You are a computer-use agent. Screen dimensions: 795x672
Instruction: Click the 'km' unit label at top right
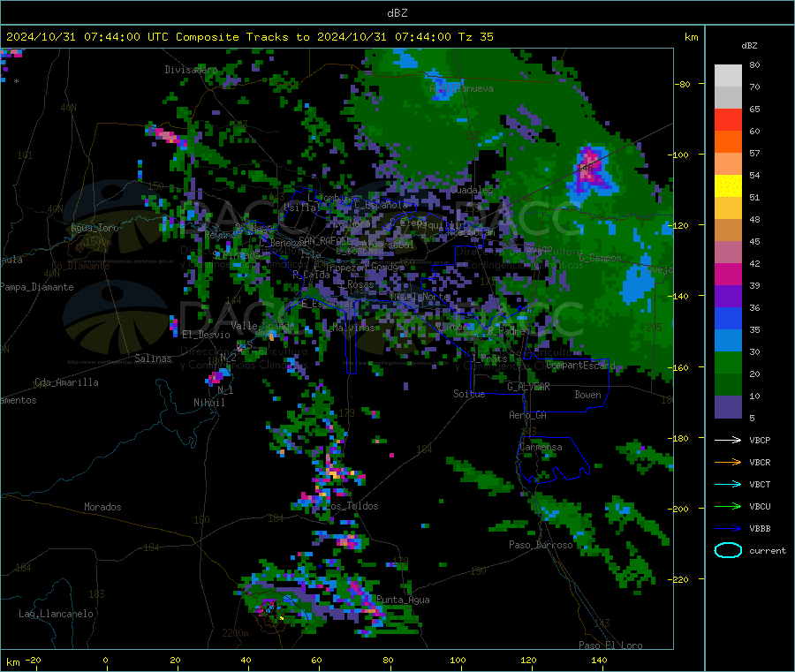[691, 37]
